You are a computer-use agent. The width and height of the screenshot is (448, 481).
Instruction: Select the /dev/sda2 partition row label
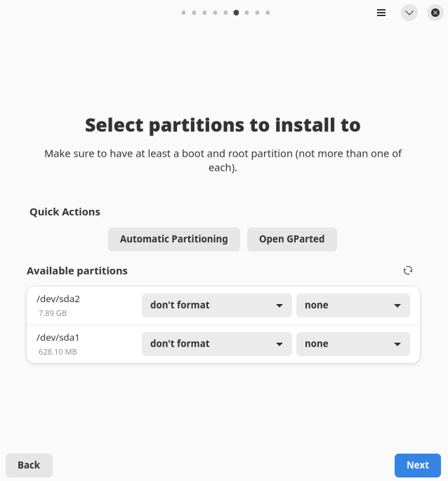pyautogui.click(x=58, y=299)
